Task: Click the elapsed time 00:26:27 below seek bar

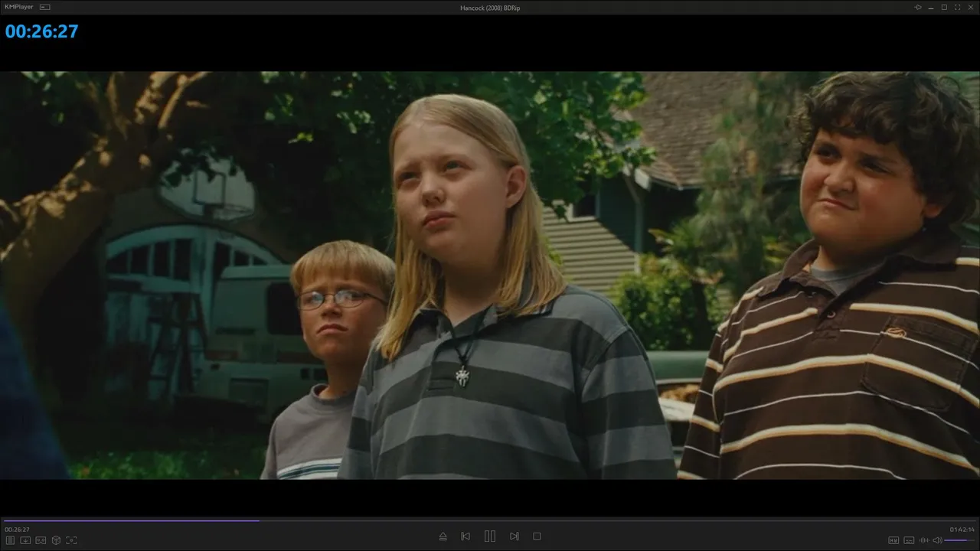Action: 17,530
